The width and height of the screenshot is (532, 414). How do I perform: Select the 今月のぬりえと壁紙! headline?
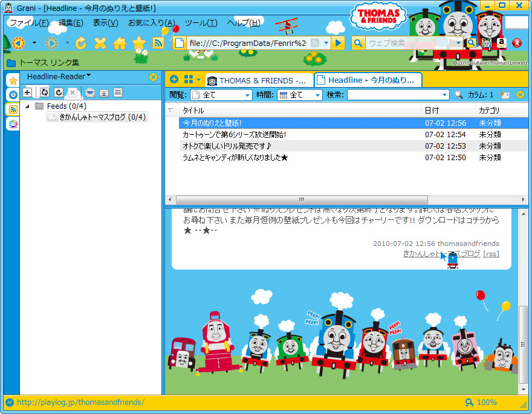(242, 121)
